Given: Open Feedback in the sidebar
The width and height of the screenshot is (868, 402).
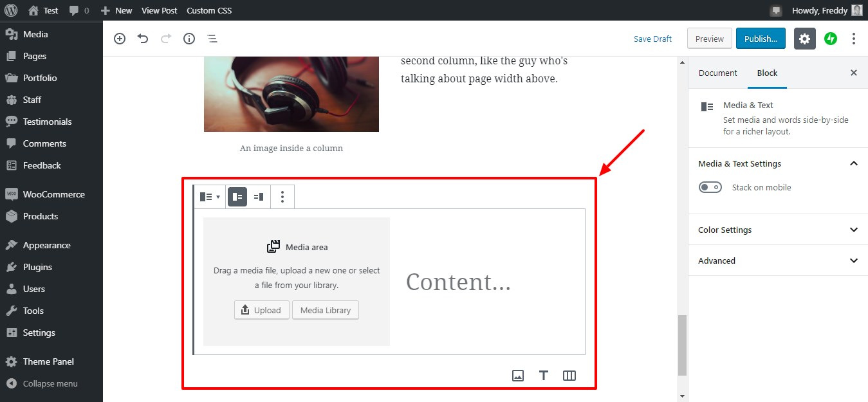Looking at the screenshot, I should coord(51,165).
